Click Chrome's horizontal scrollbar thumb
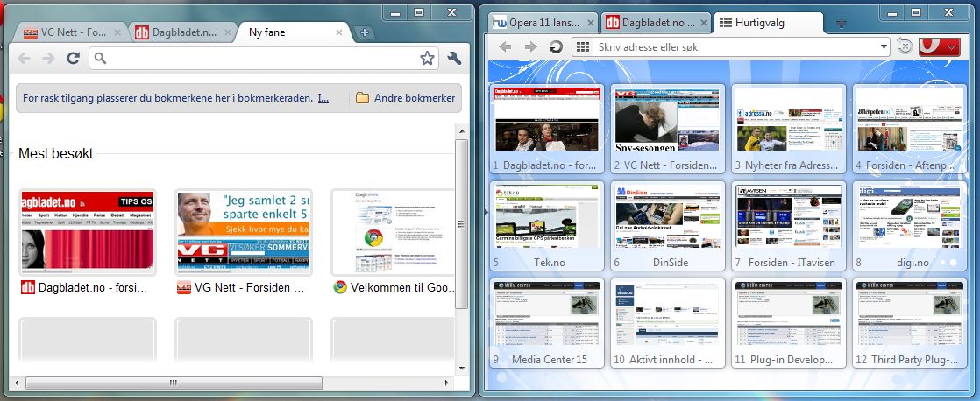The height and width of the screenshot is (401, 980). (x=174, y=383)
